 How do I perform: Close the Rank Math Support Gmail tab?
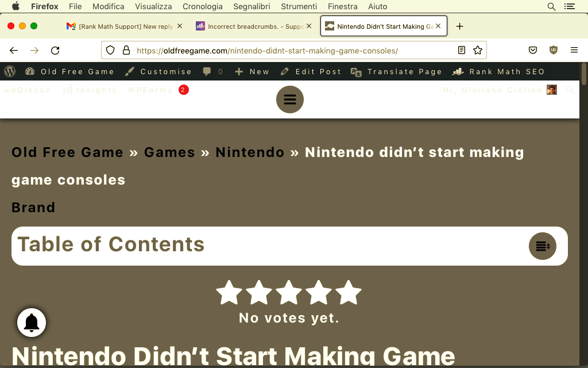tap(180, 26)
